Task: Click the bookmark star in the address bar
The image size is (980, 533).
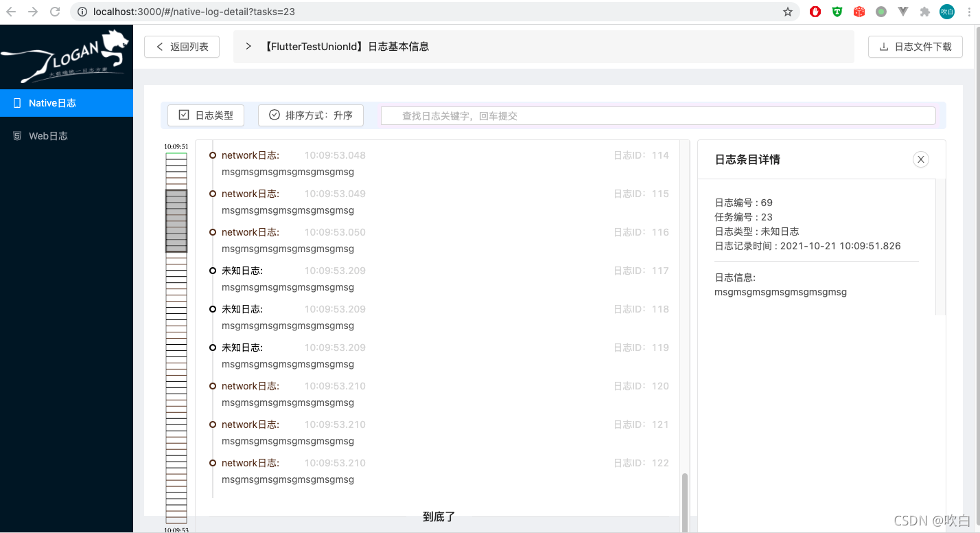Action: [787, 12]
